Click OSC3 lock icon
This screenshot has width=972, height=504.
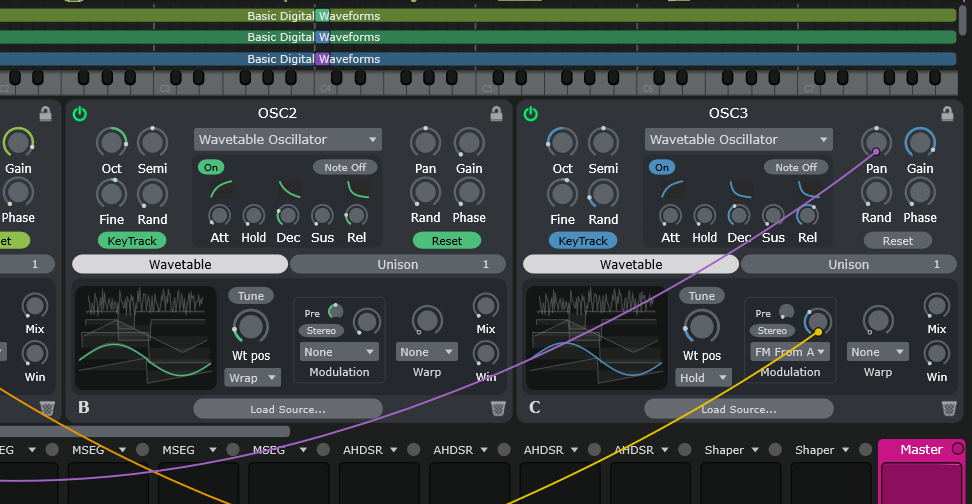947,113
